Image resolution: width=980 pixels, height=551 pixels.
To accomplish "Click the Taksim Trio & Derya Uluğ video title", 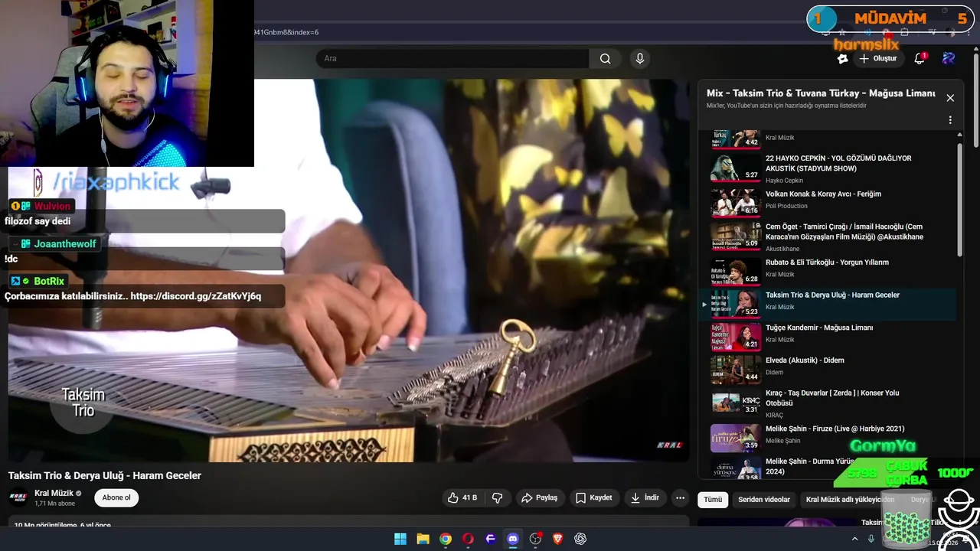I will (105, 475).
